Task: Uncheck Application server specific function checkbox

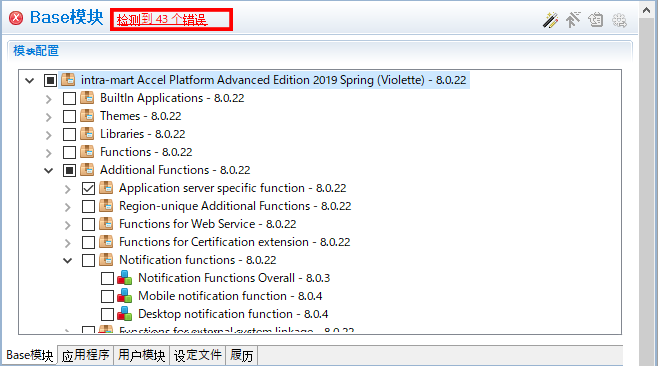Action: coord(88,188)
